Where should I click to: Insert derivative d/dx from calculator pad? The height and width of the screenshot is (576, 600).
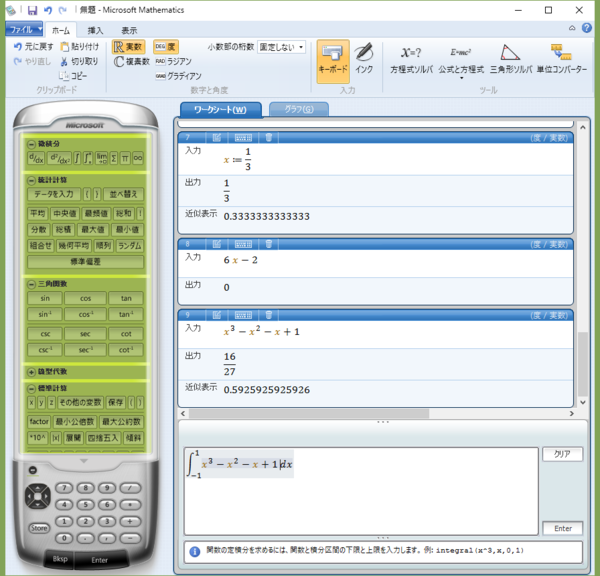[x=36, y=158]
